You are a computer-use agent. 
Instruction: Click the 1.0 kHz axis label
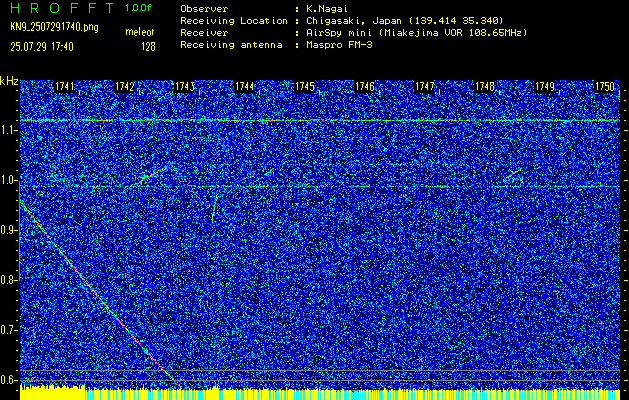point(8,181)
